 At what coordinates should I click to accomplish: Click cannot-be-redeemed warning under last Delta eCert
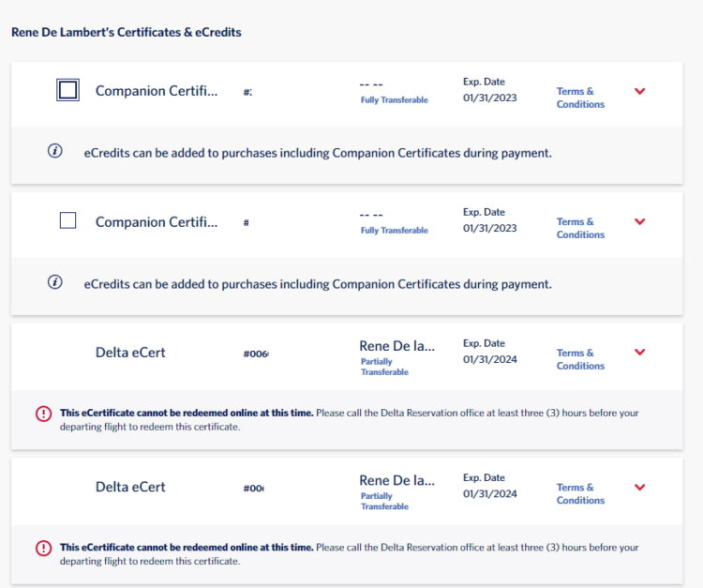(350, 554)
